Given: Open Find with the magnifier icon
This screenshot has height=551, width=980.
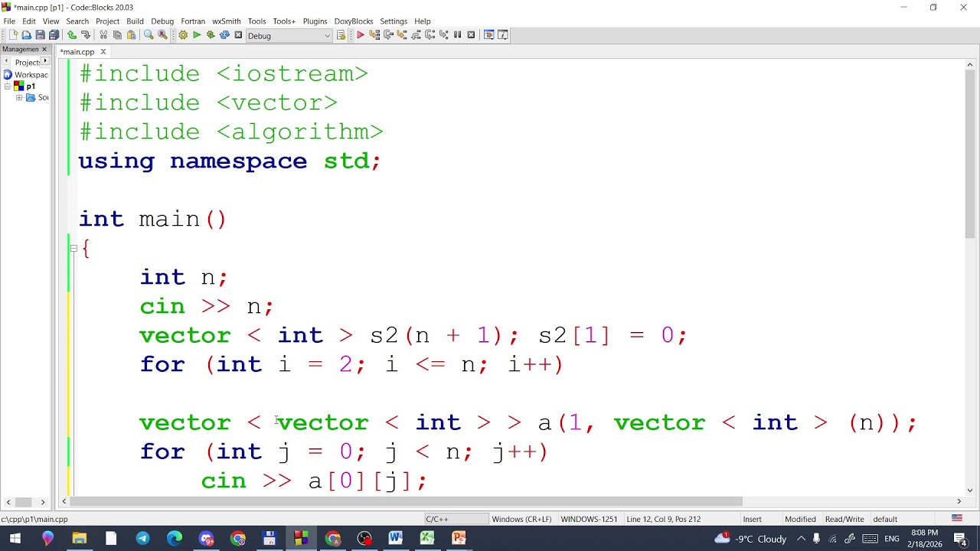Looking at the screenshot, I should 149,35.
